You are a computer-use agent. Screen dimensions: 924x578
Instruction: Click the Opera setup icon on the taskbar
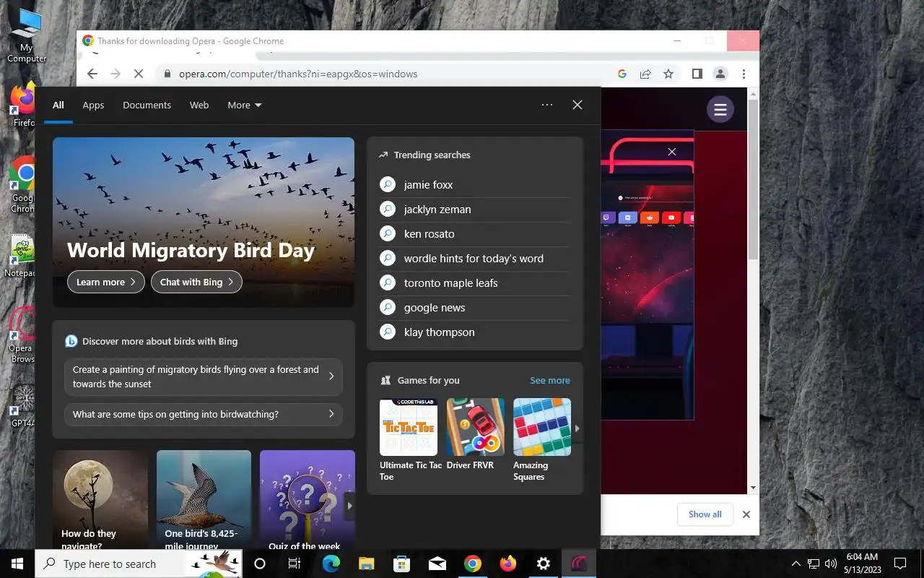578,564
